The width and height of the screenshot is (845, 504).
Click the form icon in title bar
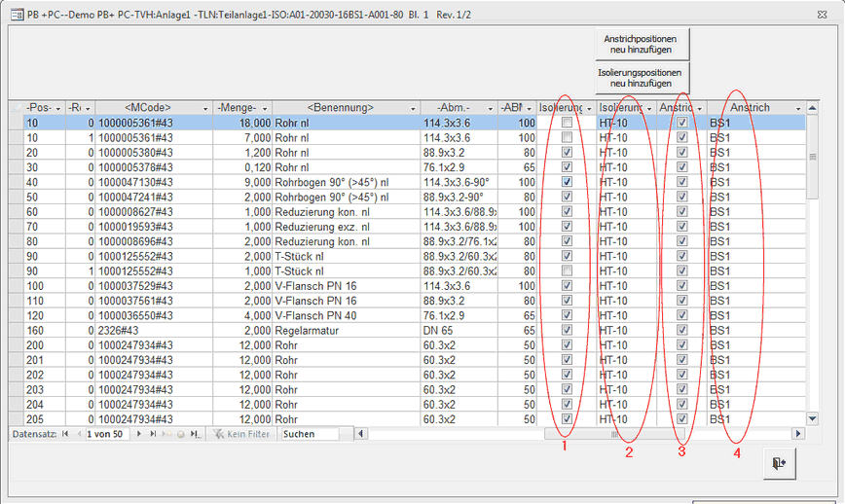click(14, 15)
